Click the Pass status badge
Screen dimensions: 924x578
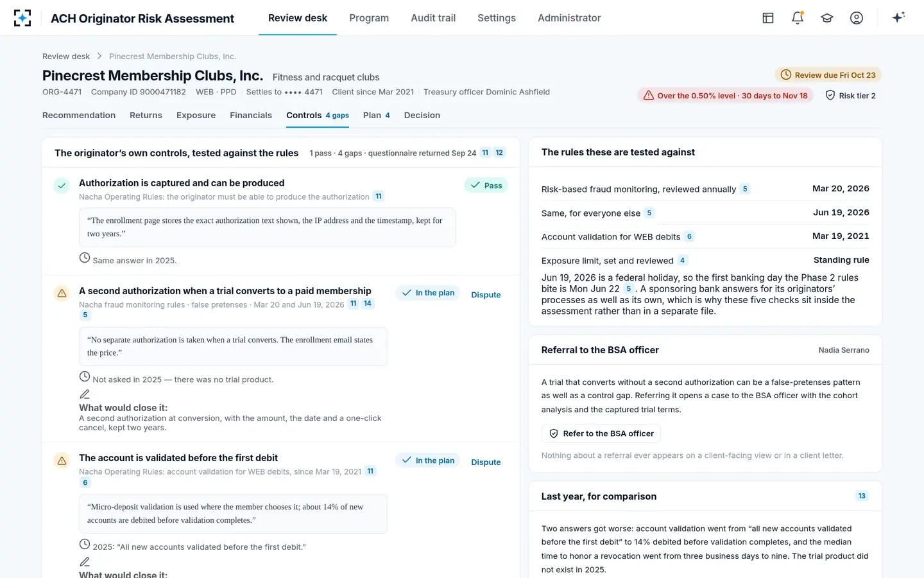coord(486,186)
